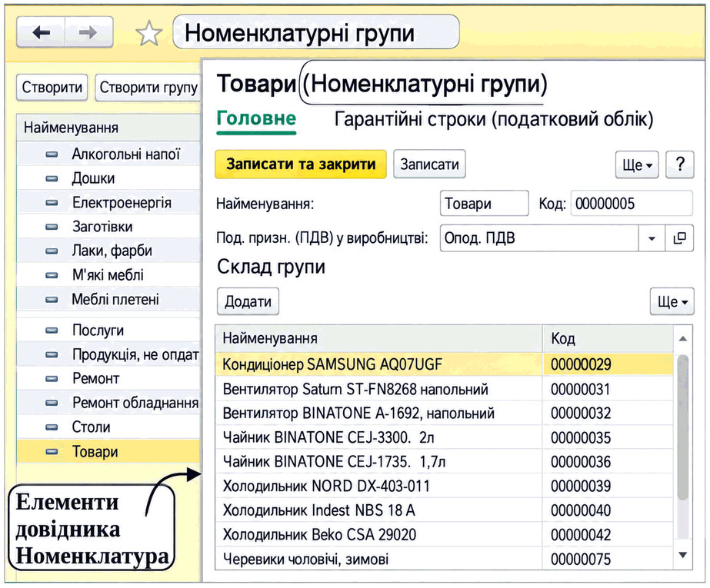Click the icon beside Ремонт
This screenshot has width=710, height=588.
tap(52, 379)
